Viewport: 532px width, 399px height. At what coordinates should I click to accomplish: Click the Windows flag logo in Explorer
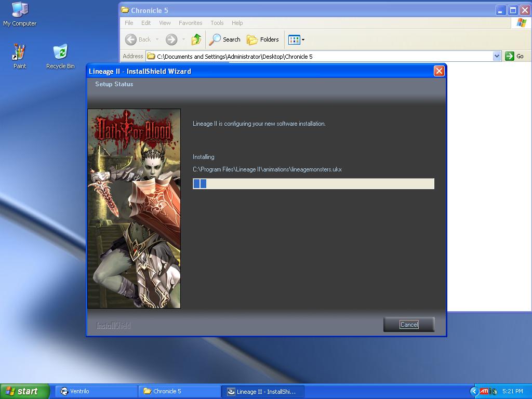521,23
